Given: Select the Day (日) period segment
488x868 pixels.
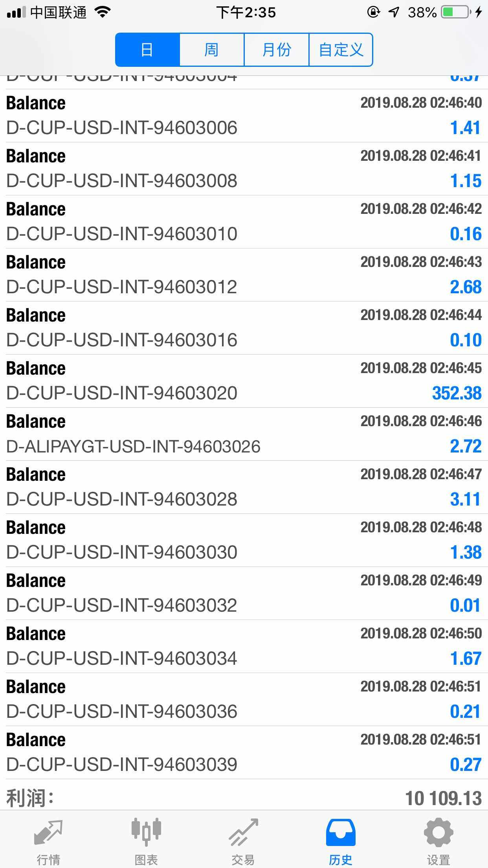Looking at the screenshot, I should pyautogui.click(x=147, y=50).
